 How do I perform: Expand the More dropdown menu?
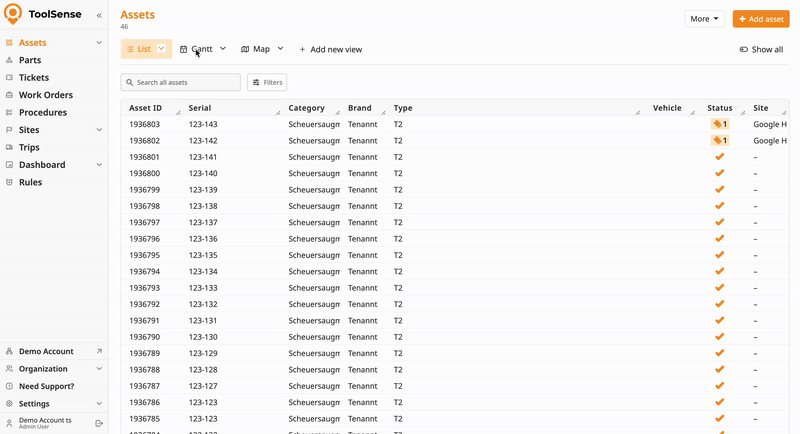coord(704,19)
